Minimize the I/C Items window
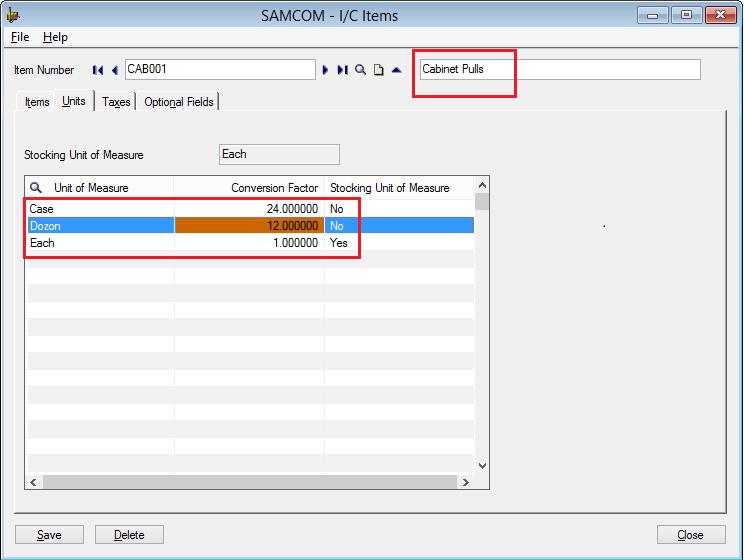 click(x=652, y=16)
